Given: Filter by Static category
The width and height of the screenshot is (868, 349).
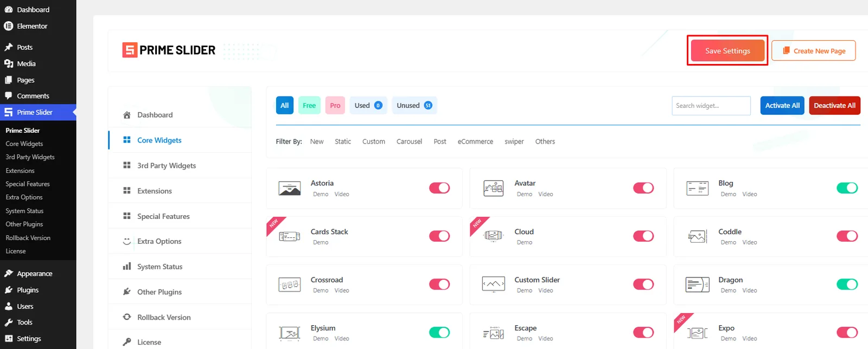Looking at the screenshot, I should pos(343,141).
